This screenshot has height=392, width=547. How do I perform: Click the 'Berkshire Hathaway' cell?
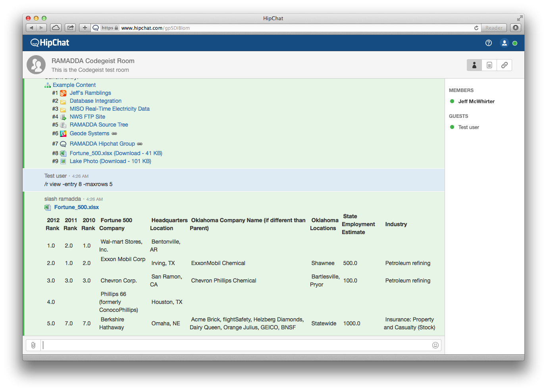112,323
